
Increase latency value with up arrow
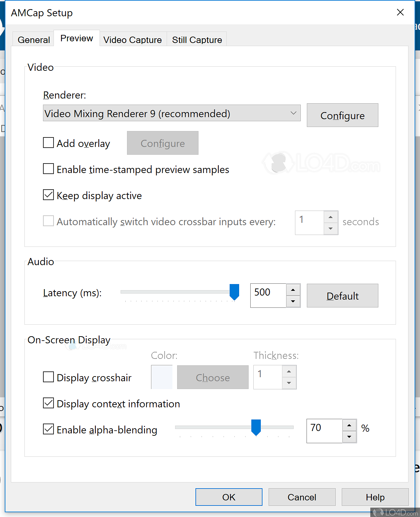click(x=293, y=290)
